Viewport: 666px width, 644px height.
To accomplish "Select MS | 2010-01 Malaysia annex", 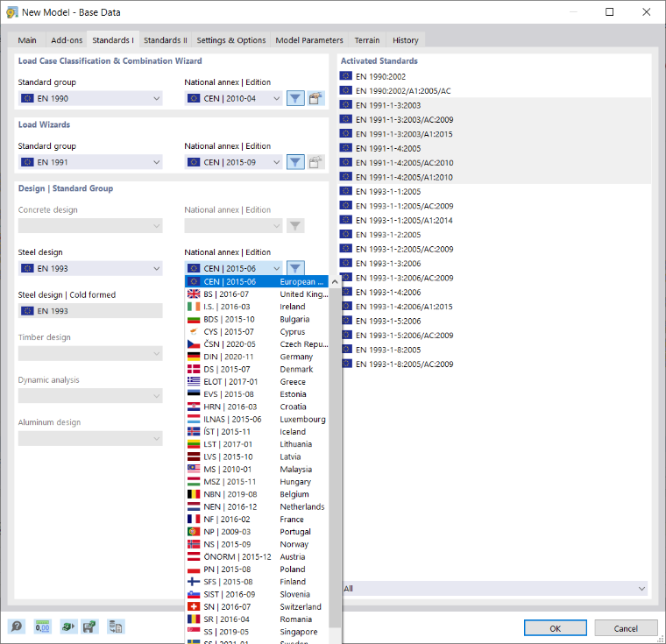I will (x=257, y=469).
